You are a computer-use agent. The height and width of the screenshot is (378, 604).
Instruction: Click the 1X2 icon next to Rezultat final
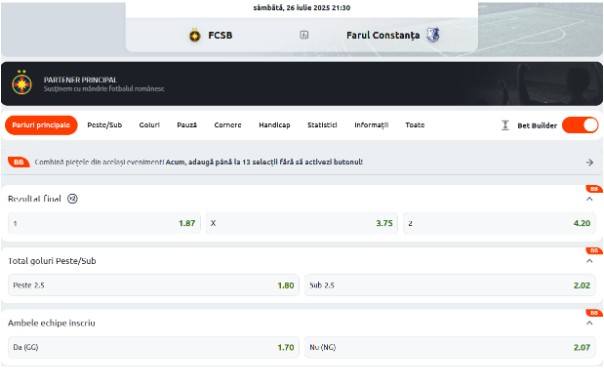72,199
